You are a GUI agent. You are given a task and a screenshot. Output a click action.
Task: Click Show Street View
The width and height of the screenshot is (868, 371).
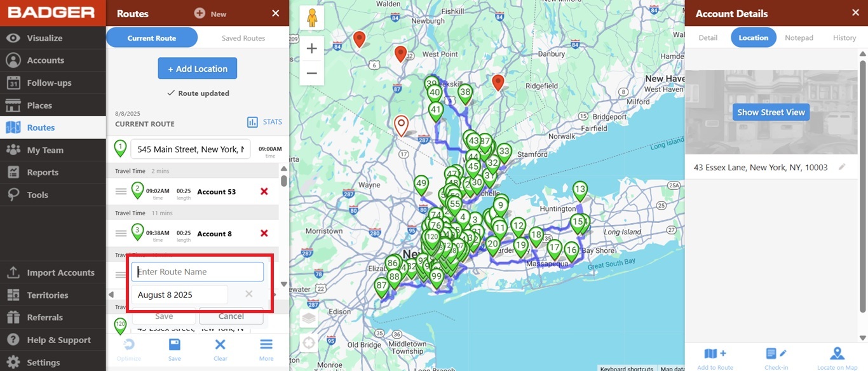click(771, 112)
